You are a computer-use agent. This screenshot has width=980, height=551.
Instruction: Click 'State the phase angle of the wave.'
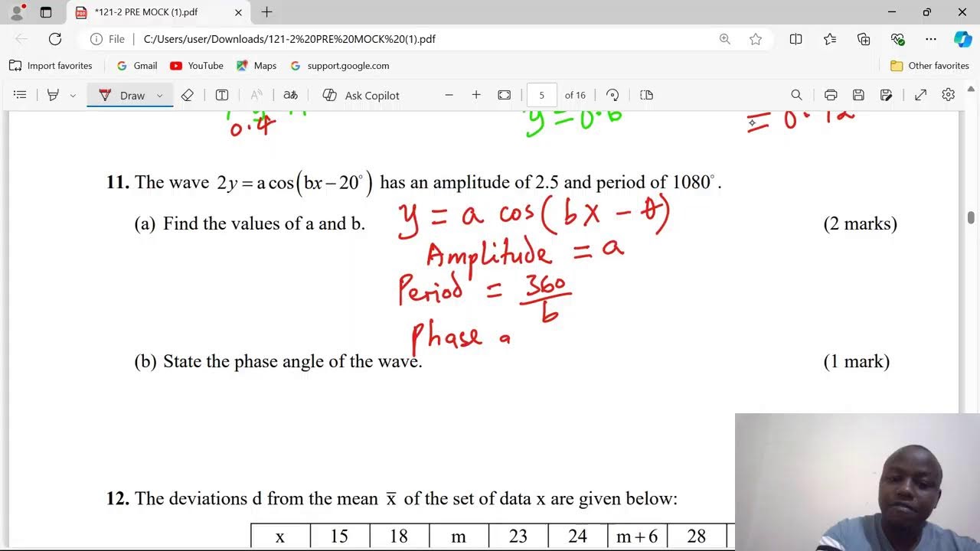click(292, 361)
